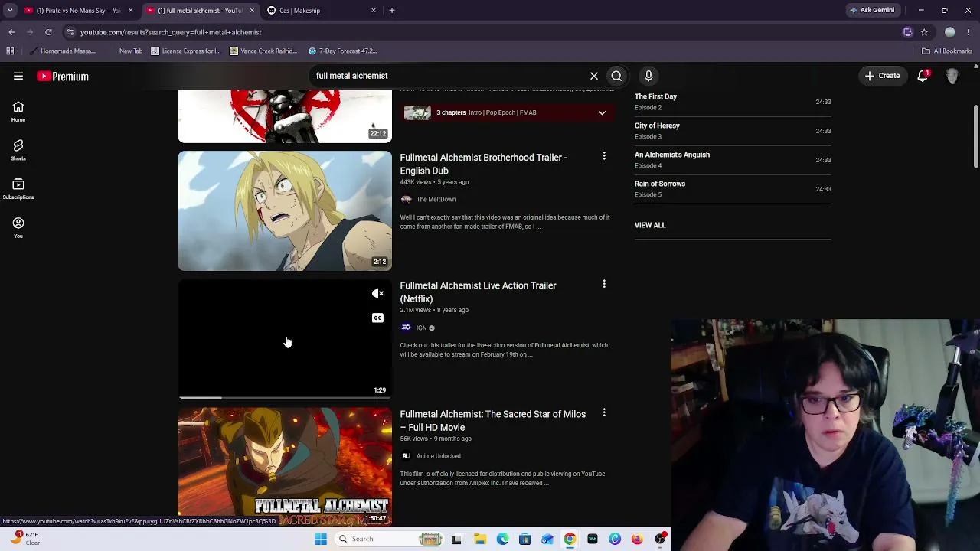Open Home in the YouTube sidebar

click(18, 112)
